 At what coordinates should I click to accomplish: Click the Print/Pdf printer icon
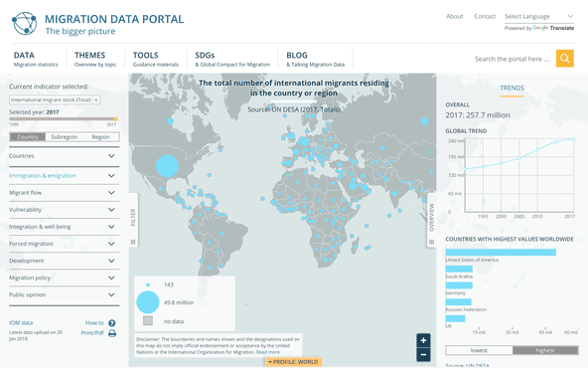click(x=112, y=333)
